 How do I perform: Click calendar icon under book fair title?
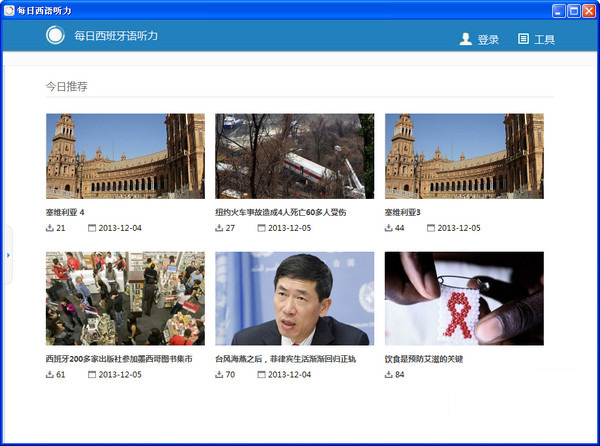click(92, 374)
